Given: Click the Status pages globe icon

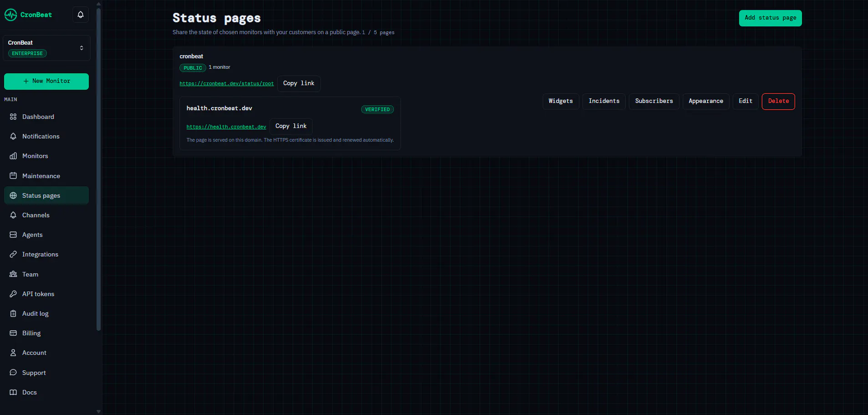Looking at the screenshot, I should [13, 195].
